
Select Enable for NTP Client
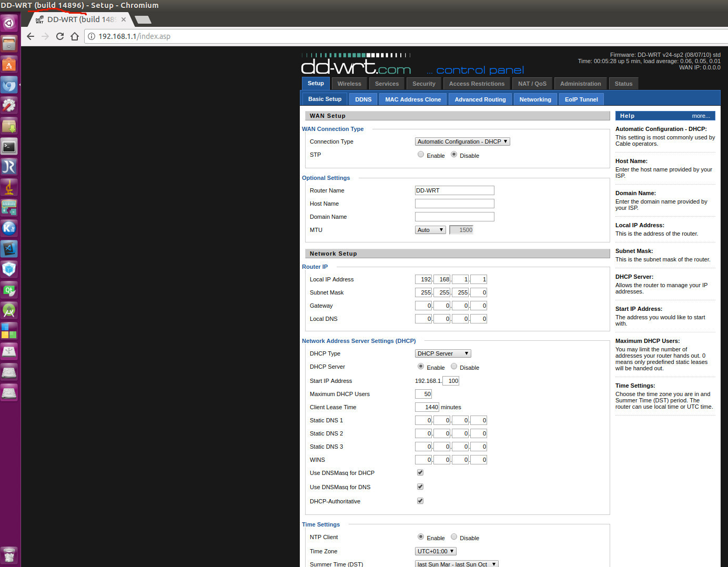pos(421,537)
